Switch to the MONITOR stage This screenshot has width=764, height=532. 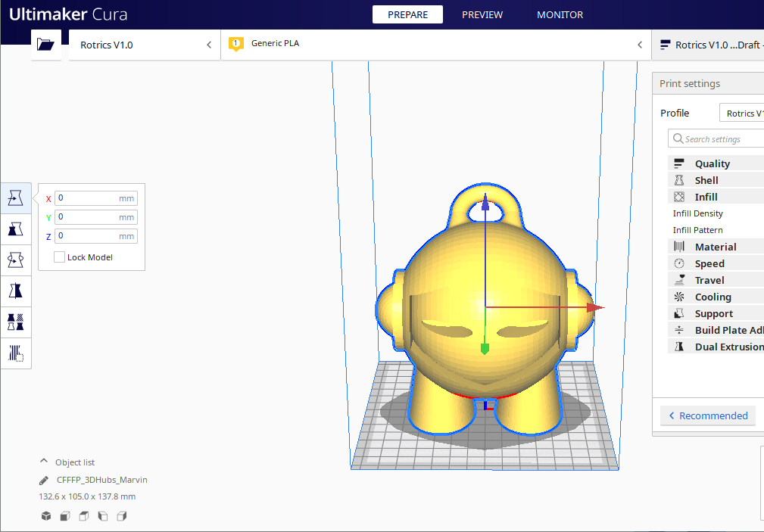pos(560,14)
